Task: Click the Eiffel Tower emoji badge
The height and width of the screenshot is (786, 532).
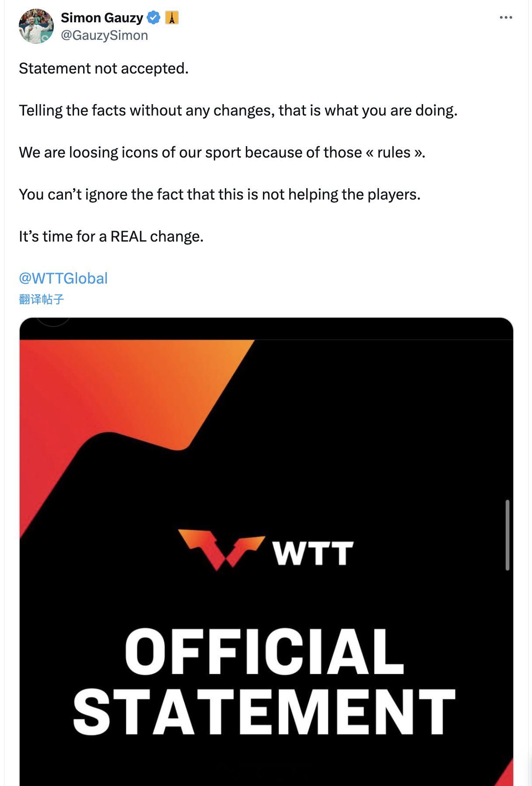Action: [172, 18]
